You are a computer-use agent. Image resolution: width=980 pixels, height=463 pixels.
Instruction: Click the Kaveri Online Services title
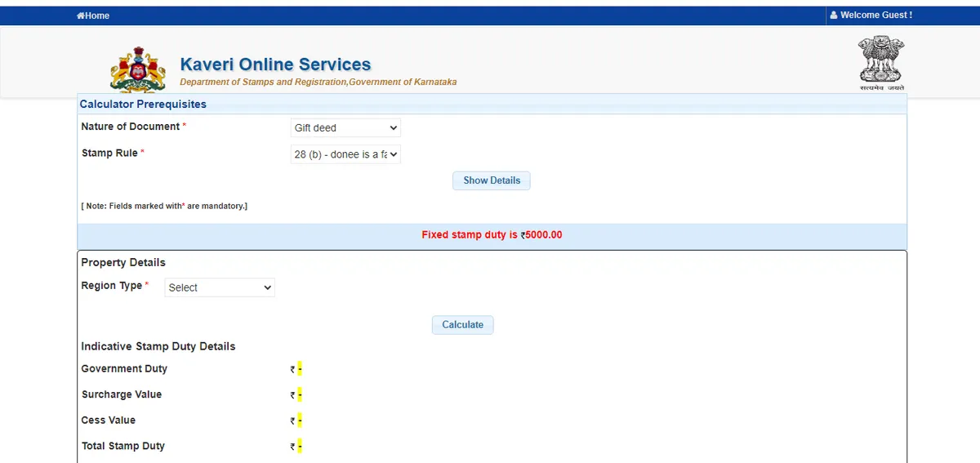coord(275,65)
